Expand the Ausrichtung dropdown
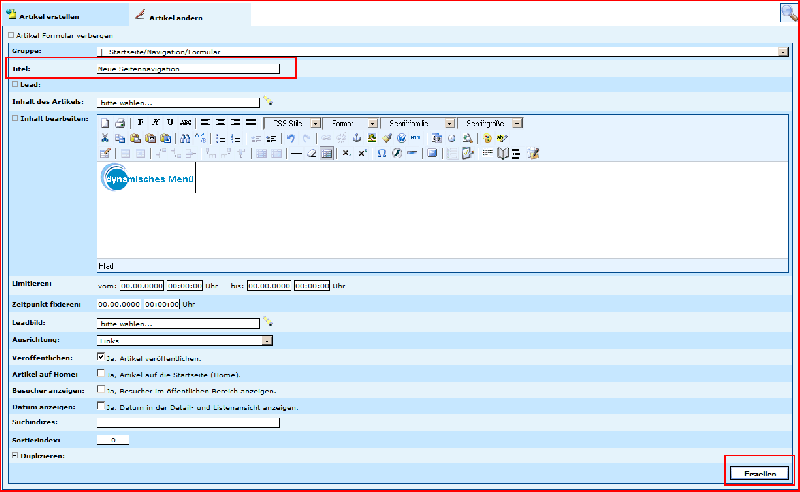 tap(267, 340)
